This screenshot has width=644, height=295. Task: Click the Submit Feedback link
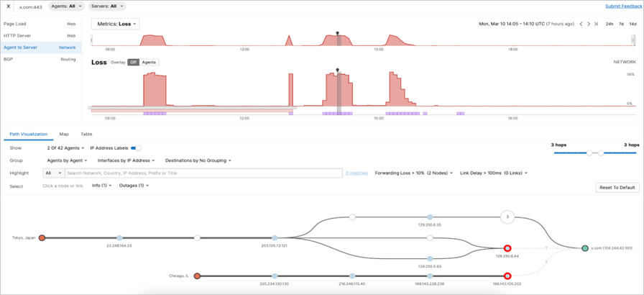click(x=623, y=6)
